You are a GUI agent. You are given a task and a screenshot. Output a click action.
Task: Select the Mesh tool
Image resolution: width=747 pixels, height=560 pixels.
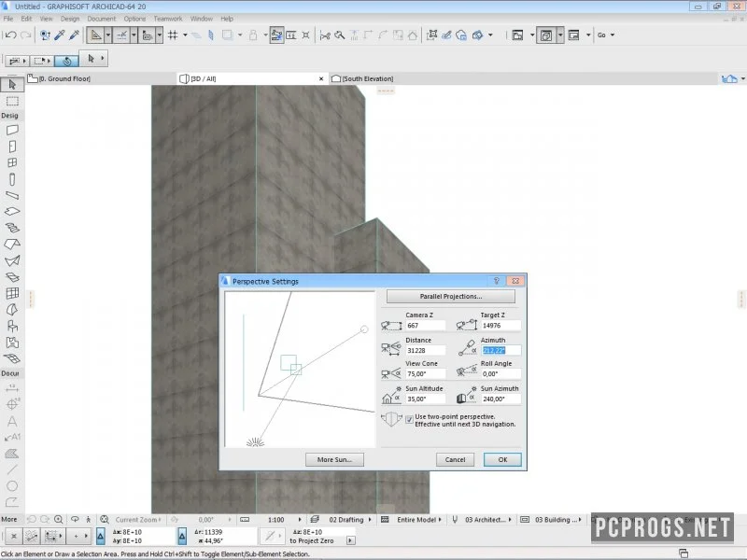[12, 358]
